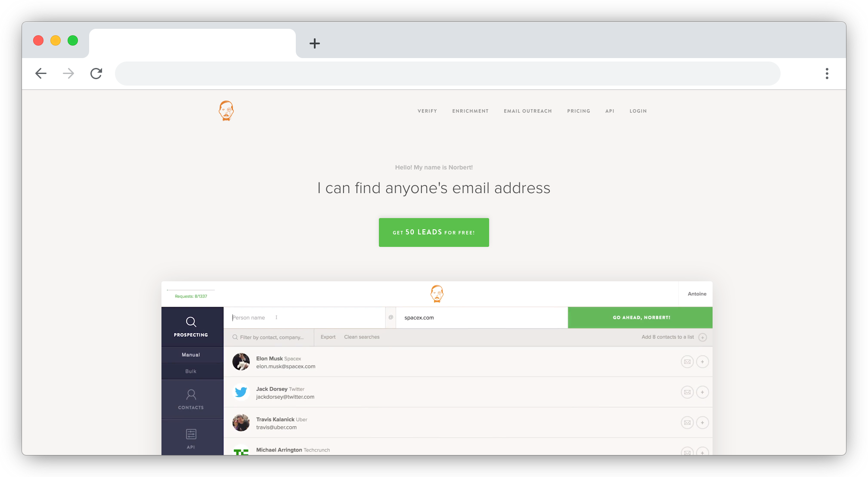Screen dimensions: 868x477
Task: Choose Bulk prospecting mode
Action: (191, 371)
